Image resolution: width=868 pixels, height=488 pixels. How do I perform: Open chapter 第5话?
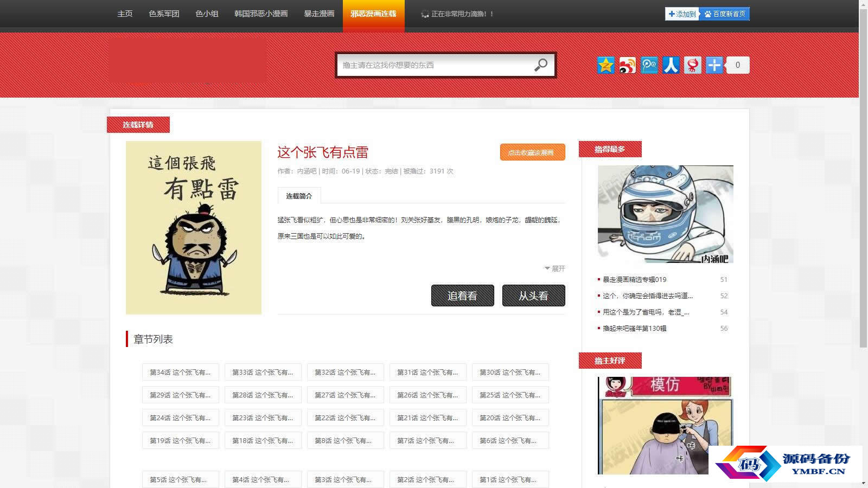click(181, 479)
